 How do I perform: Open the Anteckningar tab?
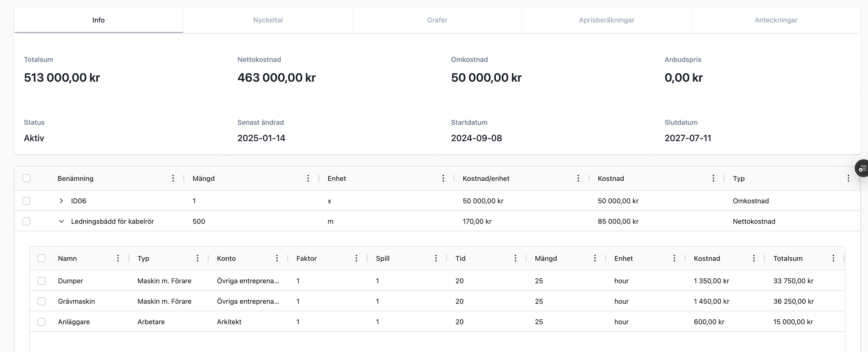776,20
